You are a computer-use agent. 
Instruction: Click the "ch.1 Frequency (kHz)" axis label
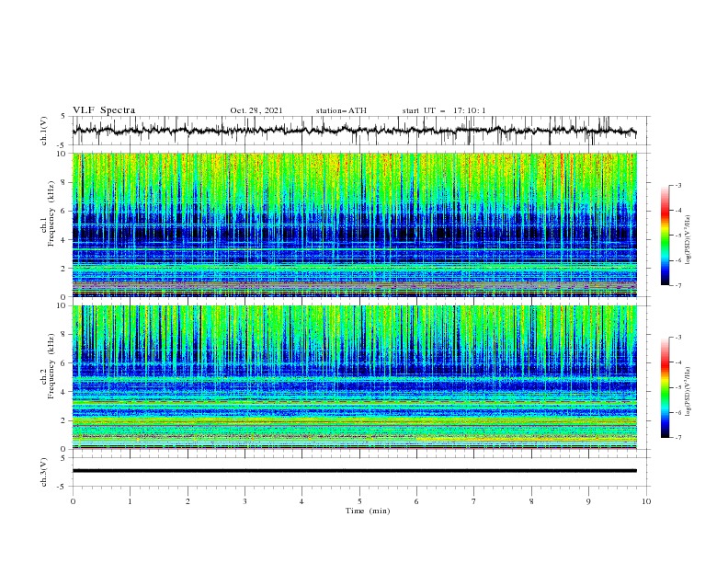[x=48, y=214]
